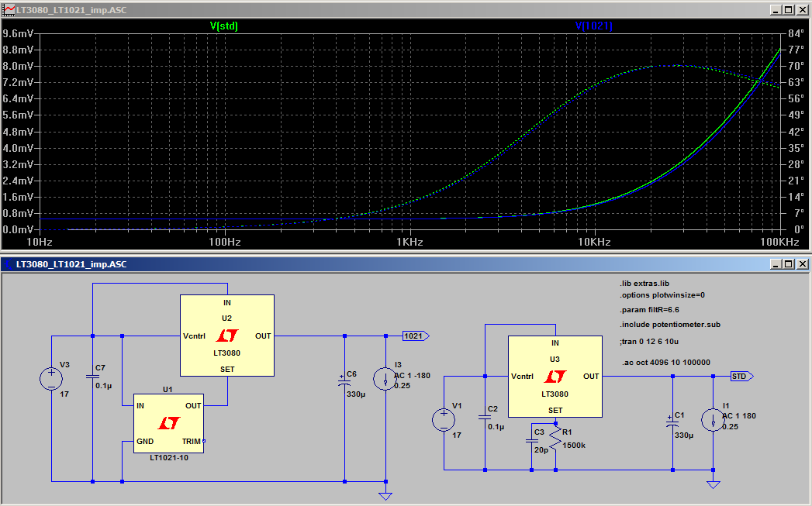
Task: Click V1 voltage value 17
Action: (457, 435)
